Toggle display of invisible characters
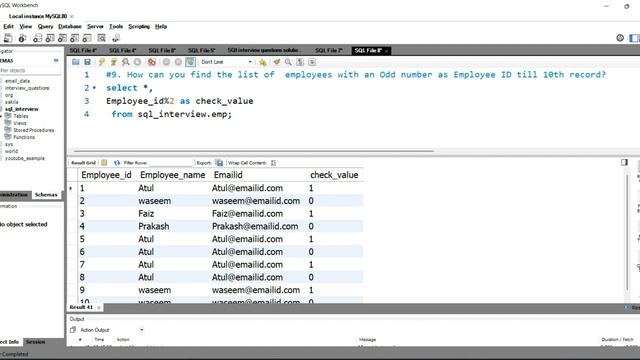 pos(300,62)
